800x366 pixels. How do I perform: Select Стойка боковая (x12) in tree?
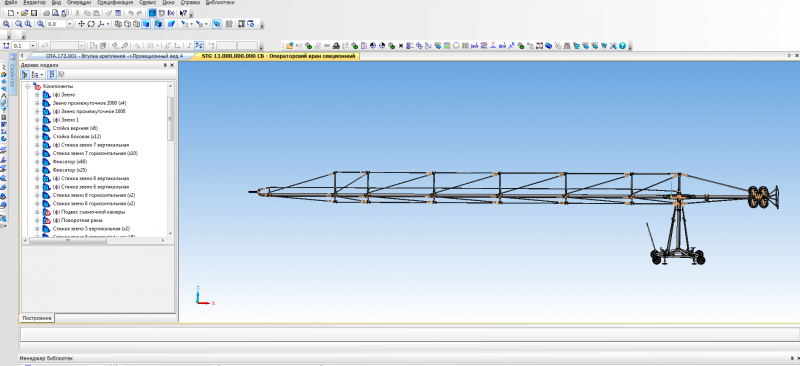pos(77,136)
